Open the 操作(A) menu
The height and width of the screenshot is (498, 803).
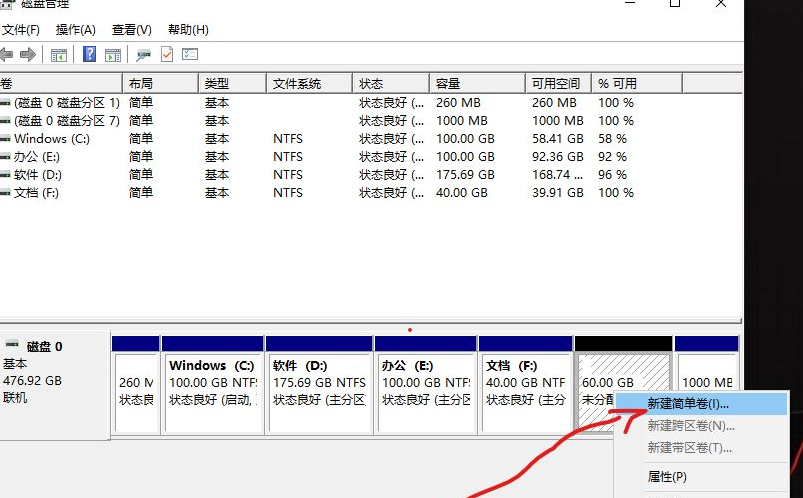click(x=76, y=30)
